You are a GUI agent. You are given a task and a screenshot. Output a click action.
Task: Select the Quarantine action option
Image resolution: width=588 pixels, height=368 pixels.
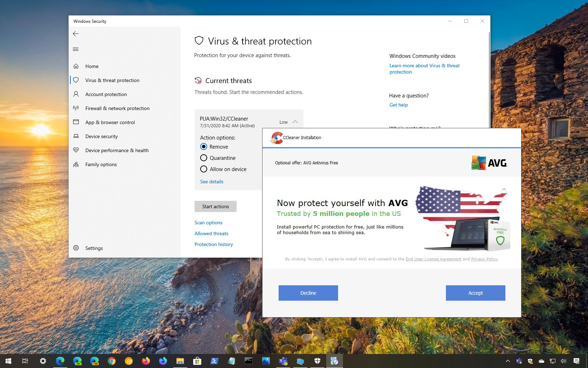pyautogui.click(x=204, y=158)
